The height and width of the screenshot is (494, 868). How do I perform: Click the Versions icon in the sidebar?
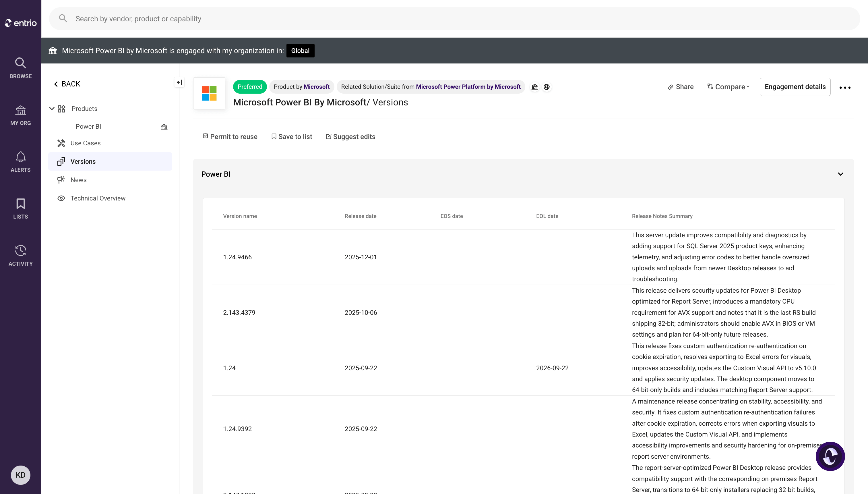61,161
